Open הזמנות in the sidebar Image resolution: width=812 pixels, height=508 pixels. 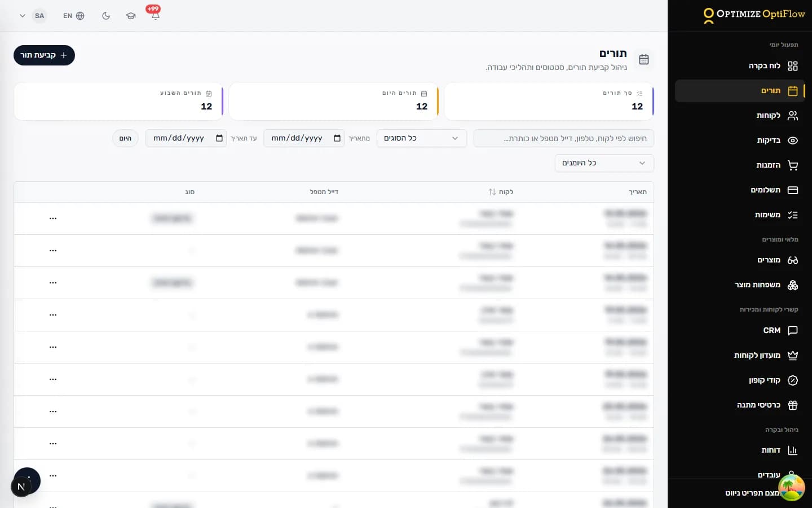coord(740,165)
